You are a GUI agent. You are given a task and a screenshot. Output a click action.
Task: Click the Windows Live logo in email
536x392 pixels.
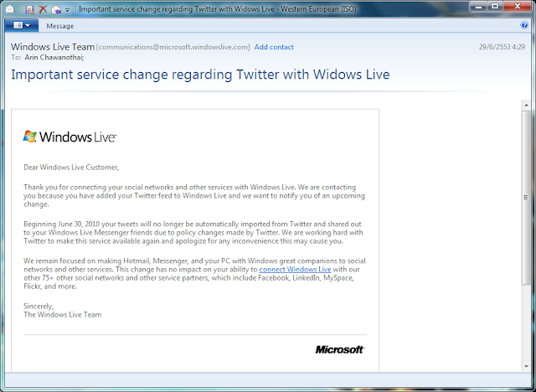[x=70, y=137]
